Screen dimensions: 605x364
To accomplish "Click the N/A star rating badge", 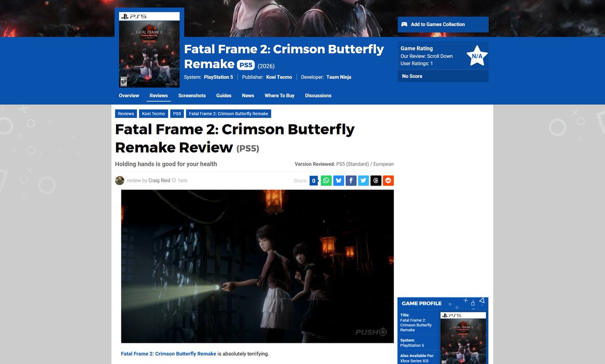I will tap(476, 56).
